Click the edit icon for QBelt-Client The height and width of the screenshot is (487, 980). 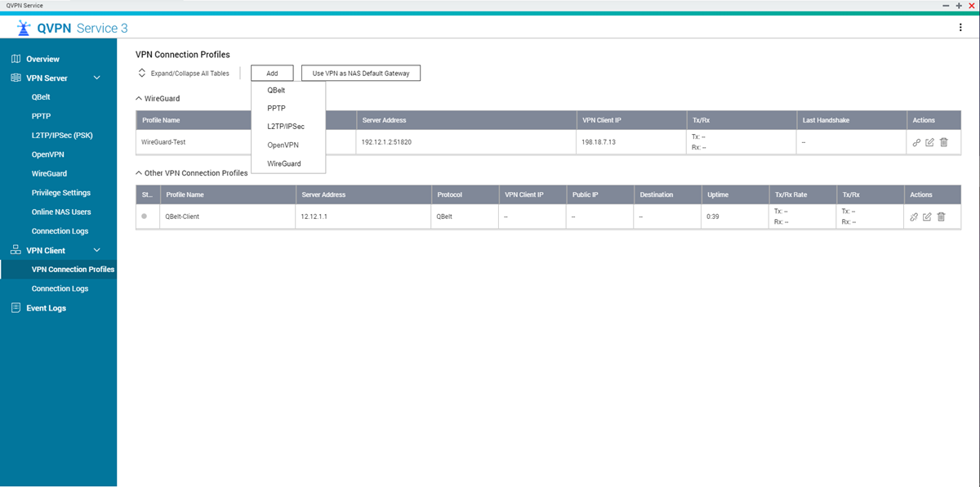(928, 217)
